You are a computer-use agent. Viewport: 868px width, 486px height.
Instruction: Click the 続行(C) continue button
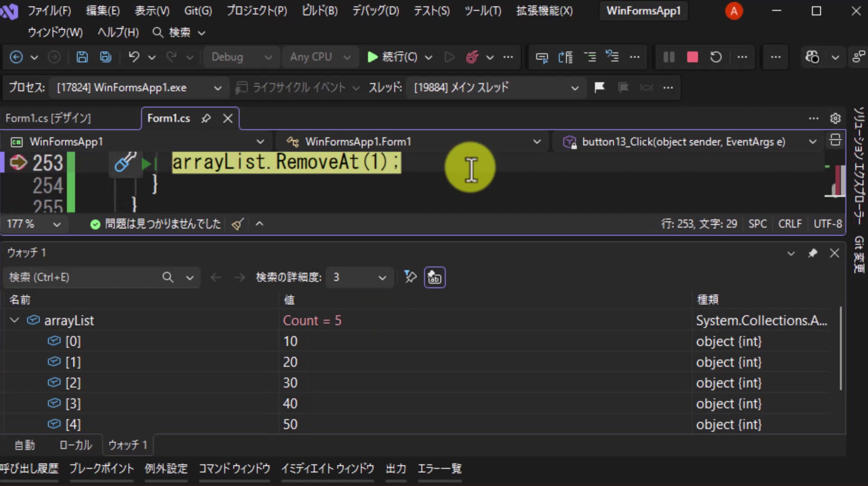click(392, 57)
